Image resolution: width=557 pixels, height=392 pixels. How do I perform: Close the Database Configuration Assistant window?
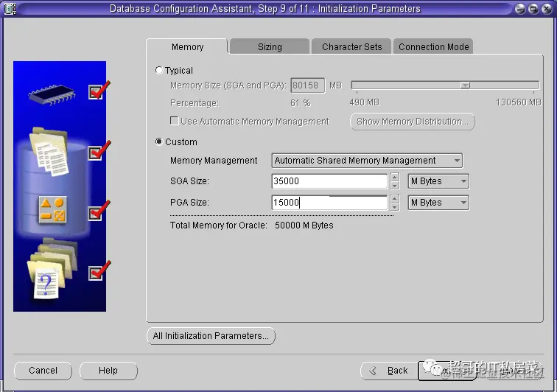[x=547, y=9]
